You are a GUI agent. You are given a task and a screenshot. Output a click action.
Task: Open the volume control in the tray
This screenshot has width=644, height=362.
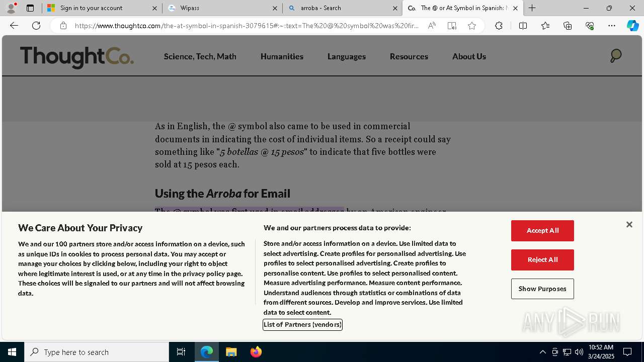point(579,352)
